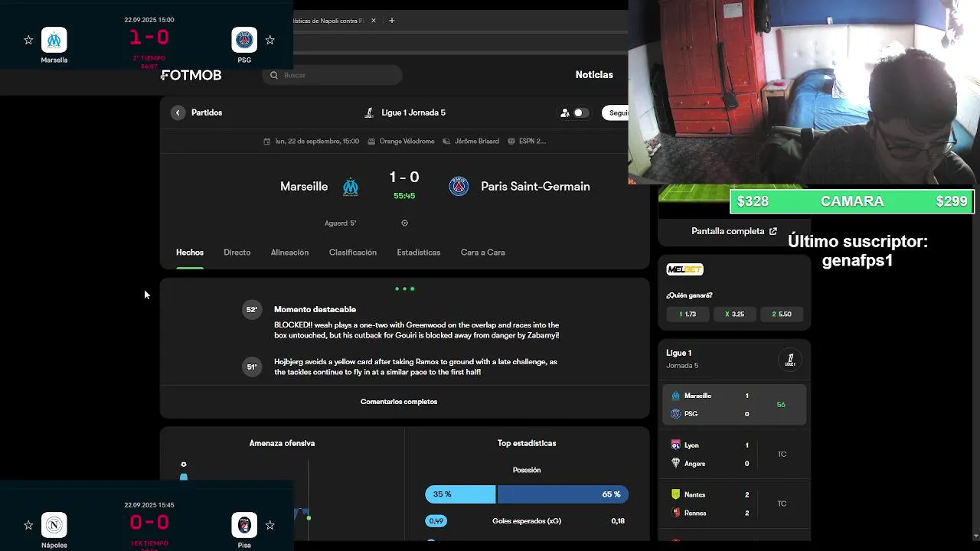Switch to the Hechos tab

190,253
